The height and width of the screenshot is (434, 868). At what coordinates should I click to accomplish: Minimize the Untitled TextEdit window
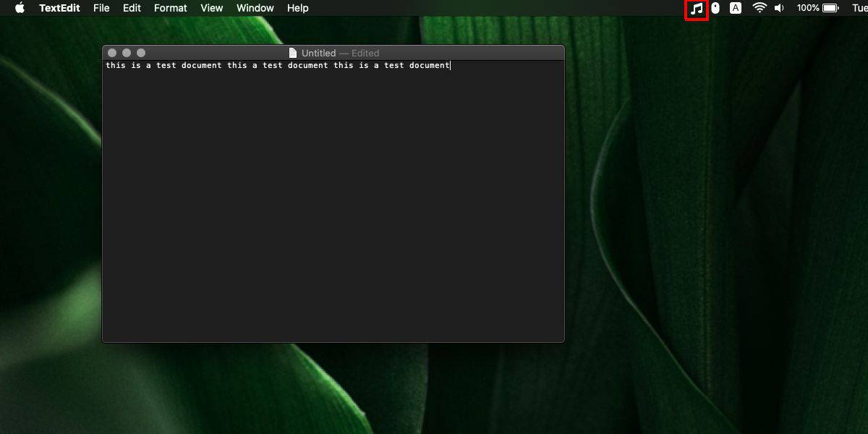click(127, 53)
